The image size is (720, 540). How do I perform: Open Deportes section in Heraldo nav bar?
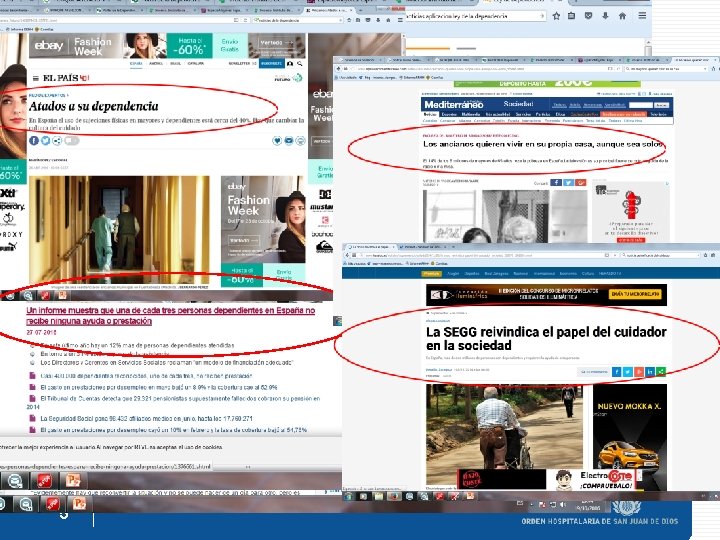pos(472,273)
